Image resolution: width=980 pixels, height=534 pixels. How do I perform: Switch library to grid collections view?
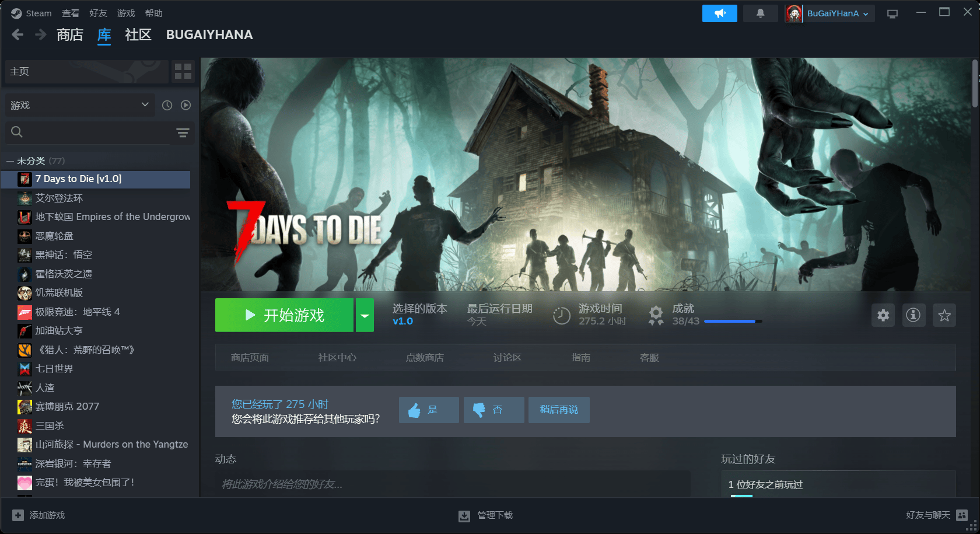pyautogui.click(x=183, y=71)
